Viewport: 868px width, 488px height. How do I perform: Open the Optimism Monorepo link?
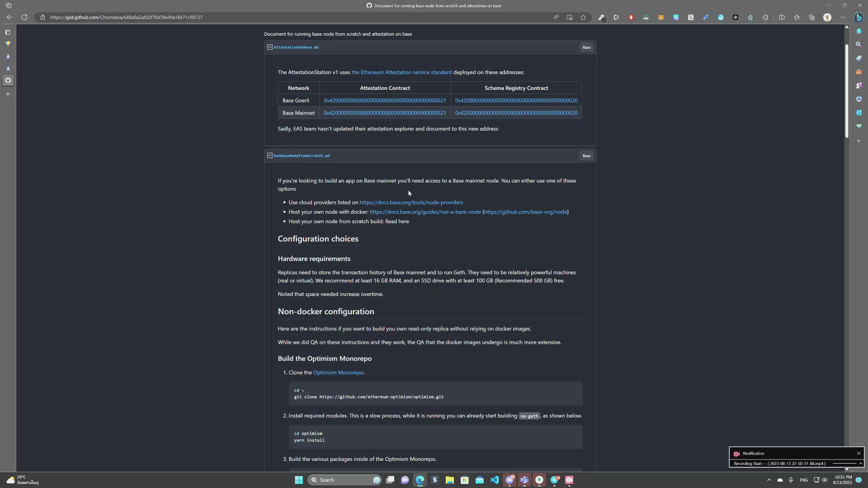[x=338, y=372]
